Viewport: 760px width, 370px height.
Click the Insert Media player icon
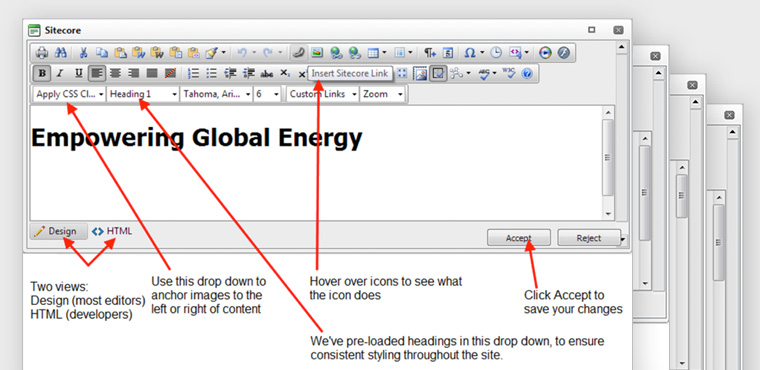545,52
